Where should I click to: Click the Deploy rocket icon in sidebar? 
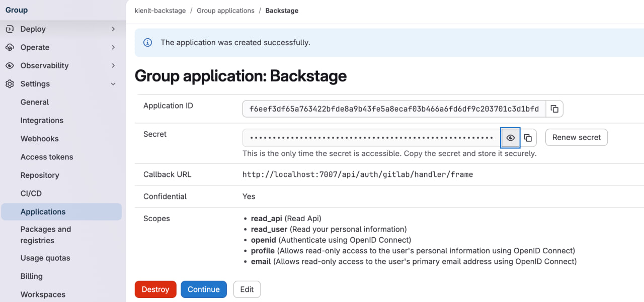pyautogui.click(x=10, y=29)
